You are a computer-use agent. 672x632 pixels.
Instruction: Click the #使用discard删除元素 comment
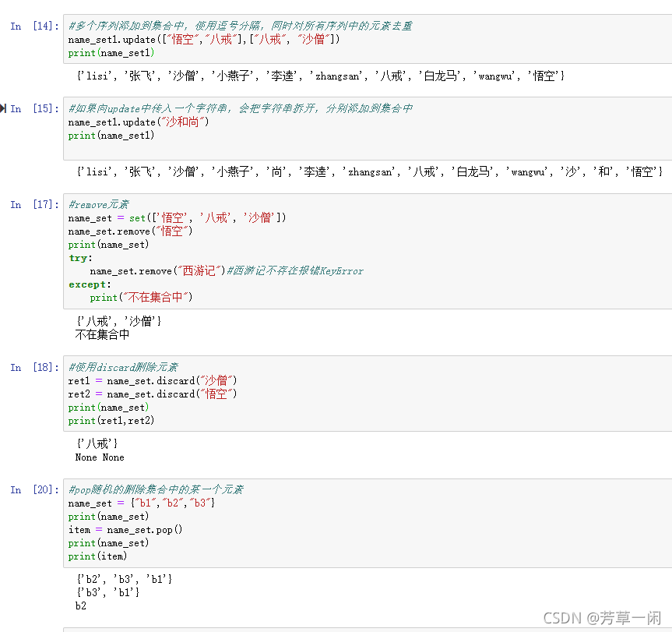(124, 368)
